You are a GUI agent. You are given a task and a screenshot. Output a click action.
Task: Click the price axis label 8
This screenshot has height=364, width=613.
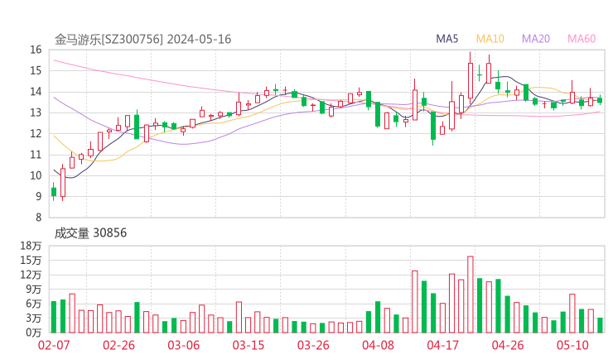38,218
